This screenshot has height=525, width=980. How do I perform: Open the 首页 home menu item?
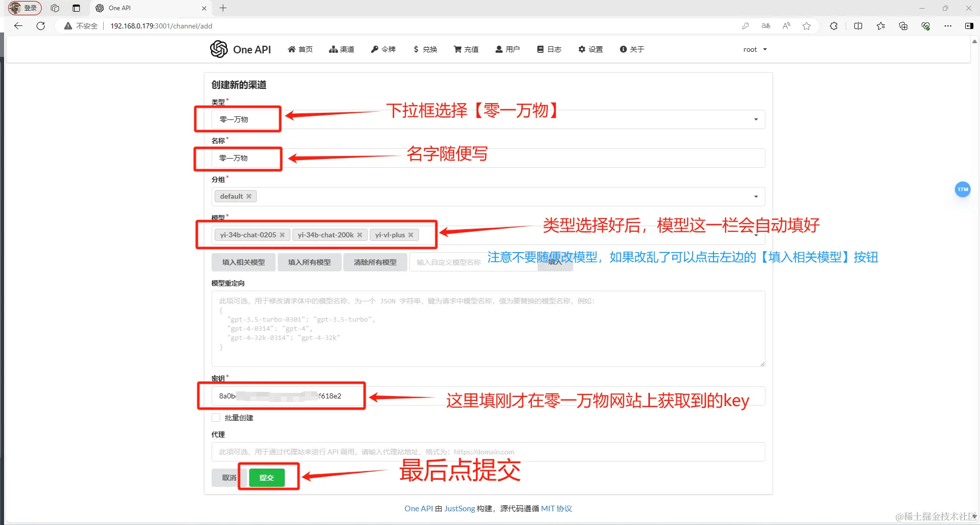[x=300, y=49]
